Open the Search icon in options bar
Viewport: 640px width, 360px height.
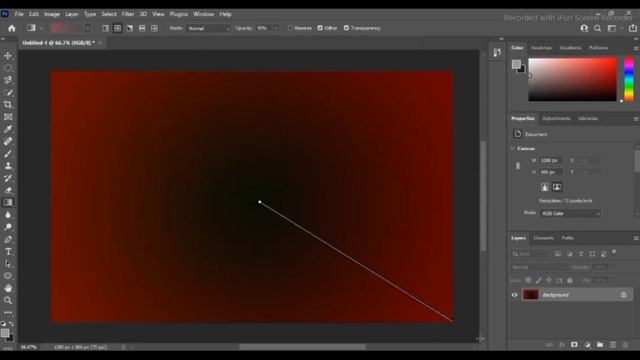pos(598,28)
